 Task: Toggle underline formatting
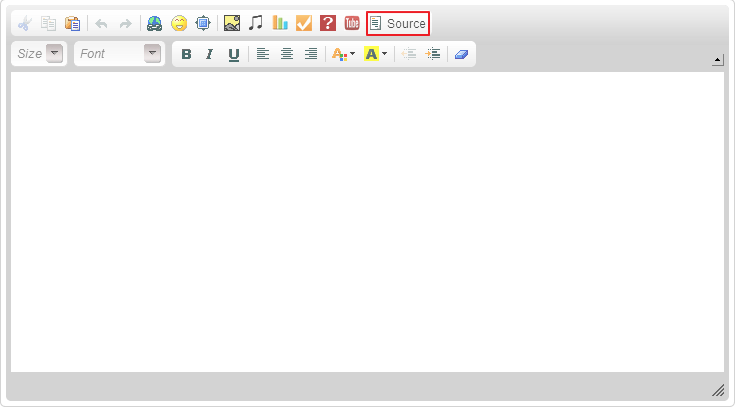pyautogui.click(x=233, y=54)
